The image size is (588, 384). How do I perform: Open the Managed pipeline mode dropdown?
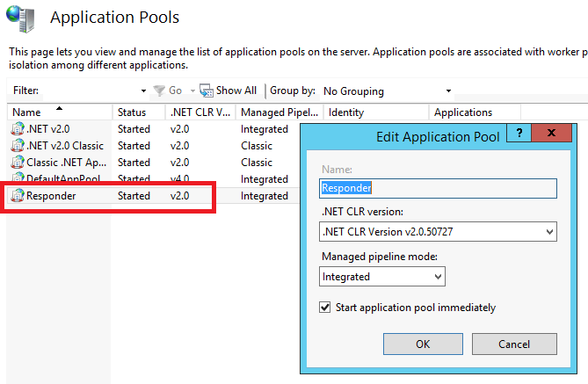click(438, 277)
